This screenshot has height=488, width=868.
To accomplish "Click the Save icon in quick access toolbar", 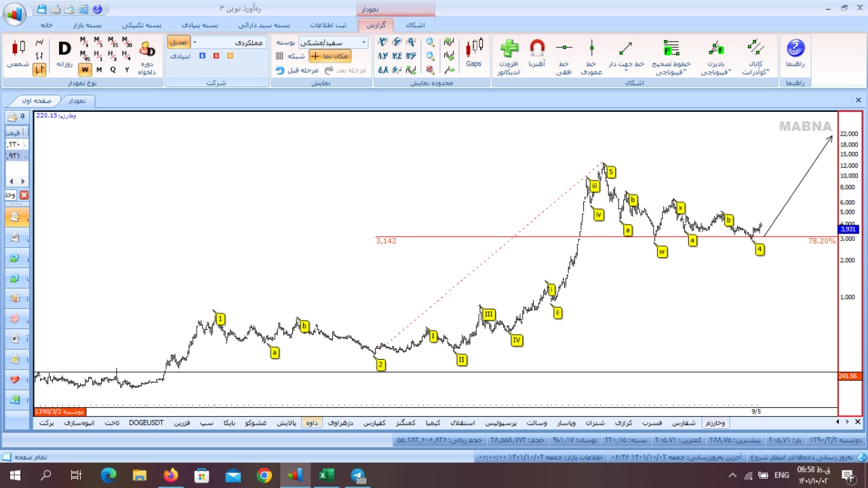I will point(42,10).
